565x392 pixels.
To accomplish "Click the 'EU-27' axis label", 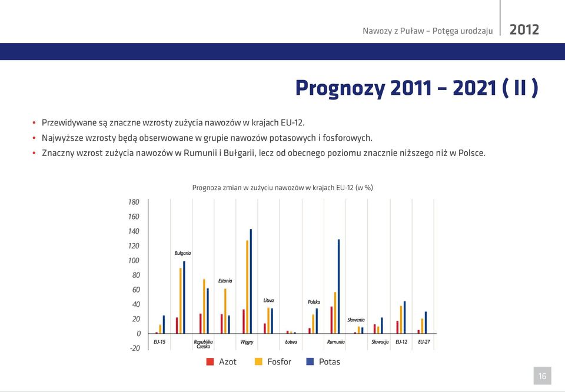I will point(424,341).
